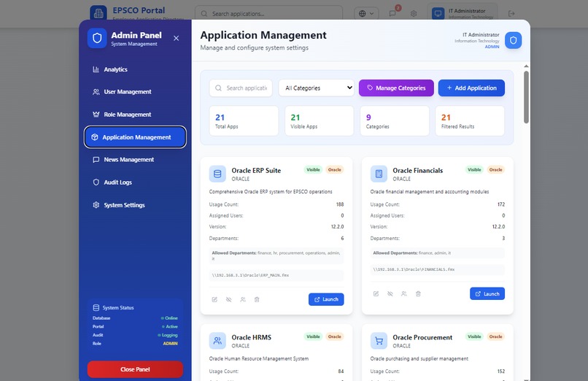Image resolution: width=588 pixels, height=381 pixels.
Task: Click the Filtered Results stat card
Action: (470, 120)
